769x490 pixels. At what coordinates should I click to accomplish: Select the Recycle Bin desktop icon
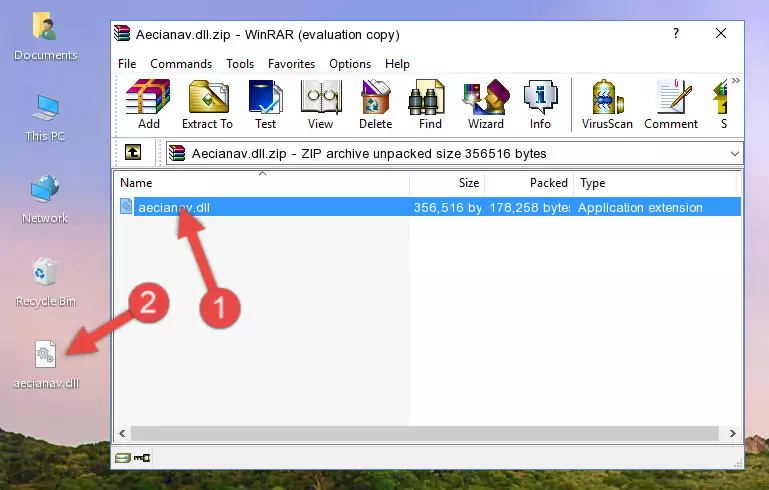[x=45, y=283]
